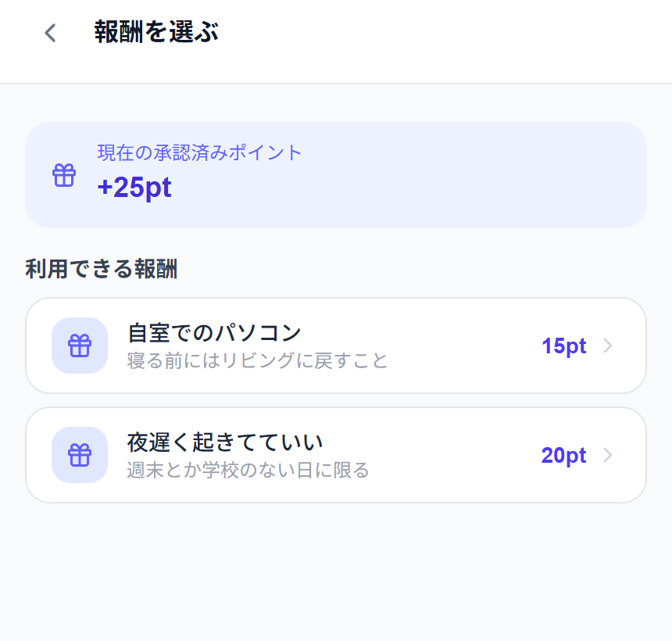The height and width of the screenshot is (641, 672).
Task: Click the 利用できる報酬 section heading
Action: click(102, 268)
